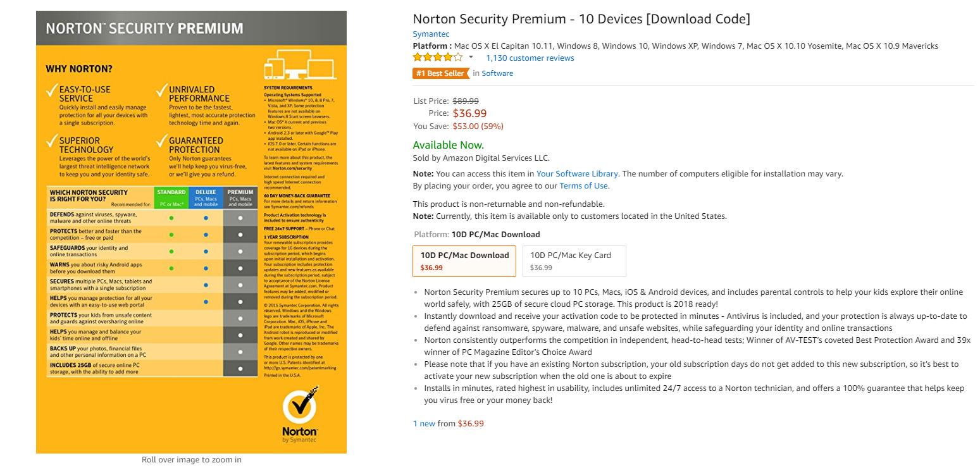Click the checkmark beside Unrivaled Performance
Viewport: 980px width, 470px height.
(161, 91)
